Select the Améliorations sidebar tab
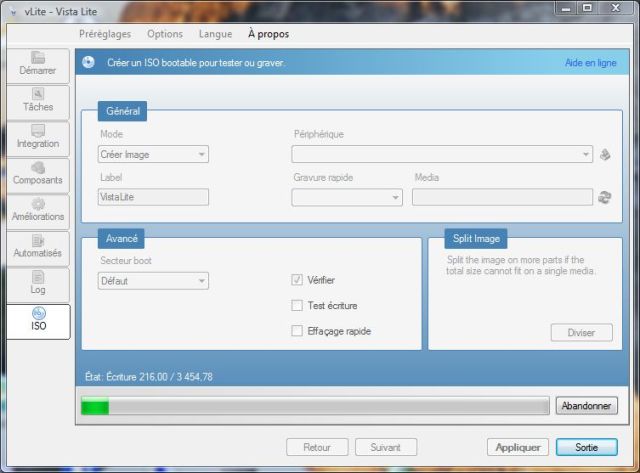 coord(38,212)
